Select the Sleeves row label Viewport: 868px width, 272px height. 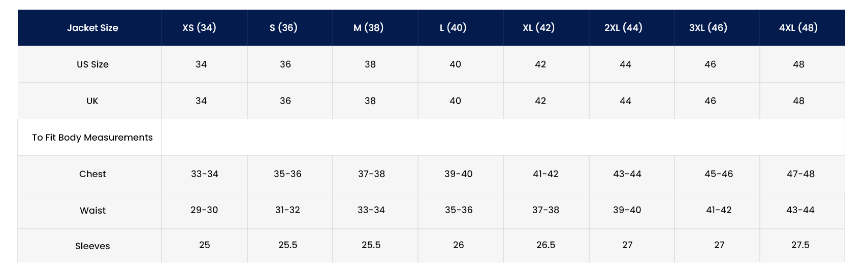92,246
